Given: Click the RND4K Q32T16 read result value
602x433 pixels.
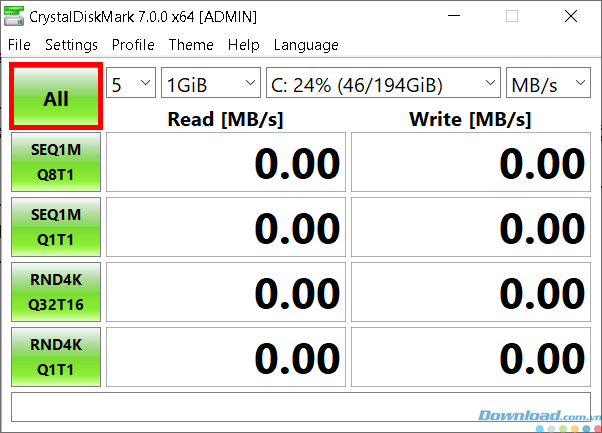Looking at the screenshot, I should [226, 292].
